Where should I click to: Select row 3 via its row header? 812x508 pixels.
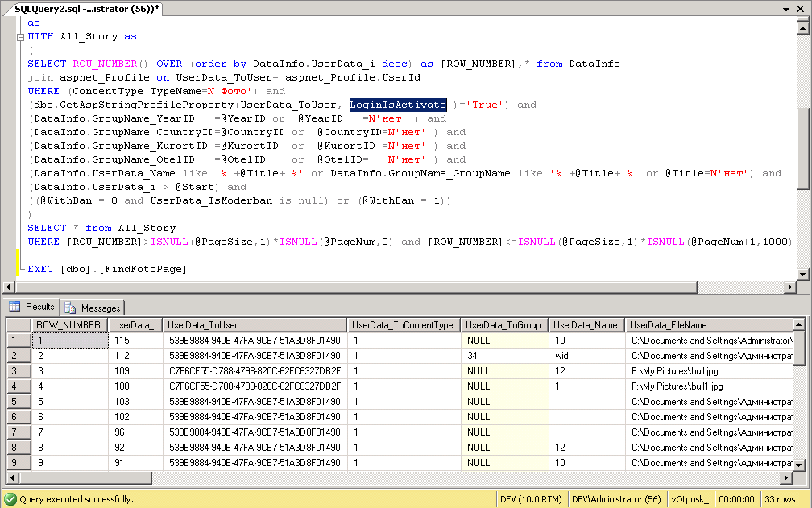click(18, 371)
